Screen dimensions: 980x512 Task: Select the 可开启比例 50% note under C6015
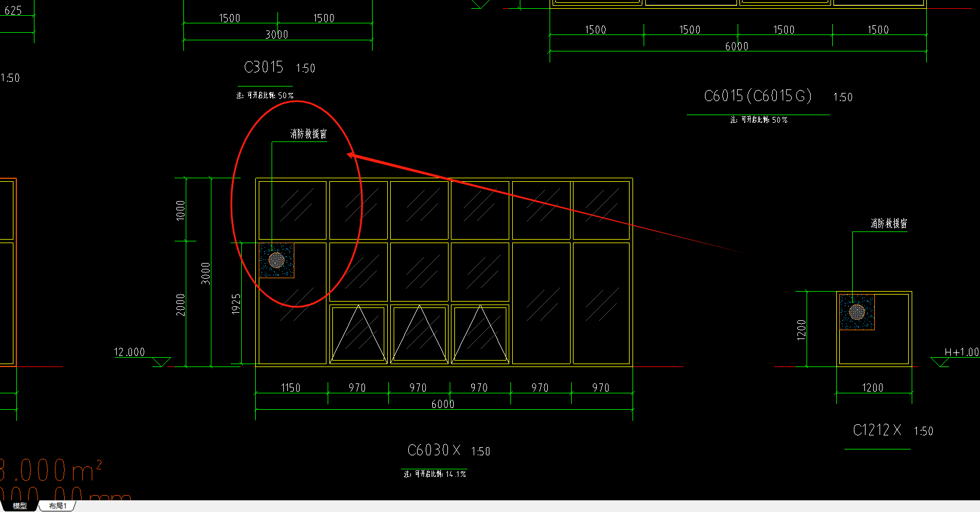tap(759, 120)
